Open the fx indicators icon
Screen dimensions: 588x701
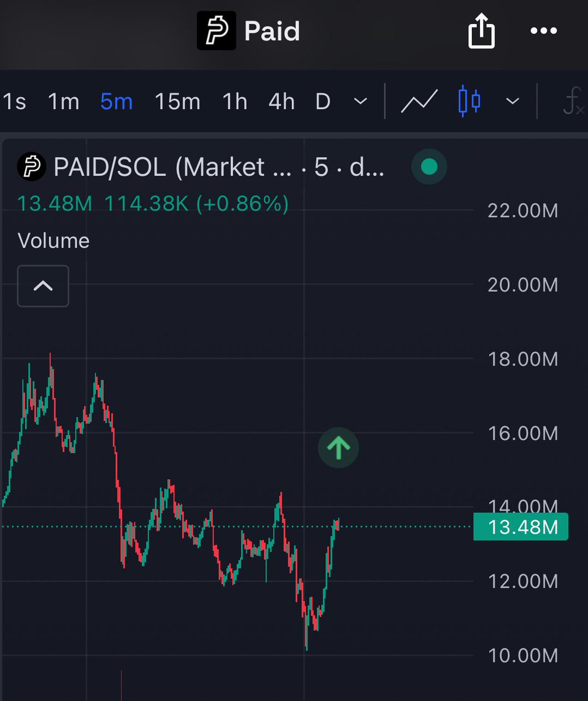point(573,102)
